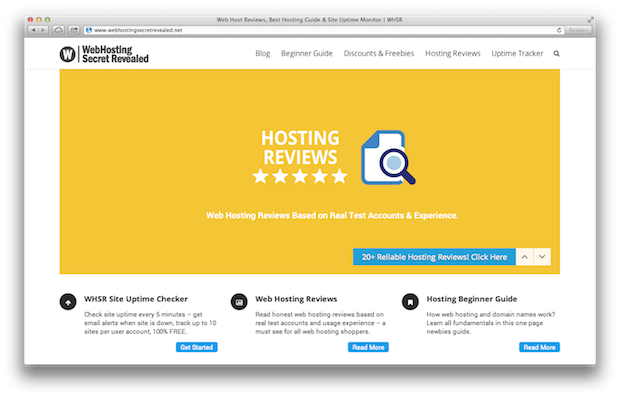Open the Beginner Guide menu item

pyautogui.click(x=307, y=53)
